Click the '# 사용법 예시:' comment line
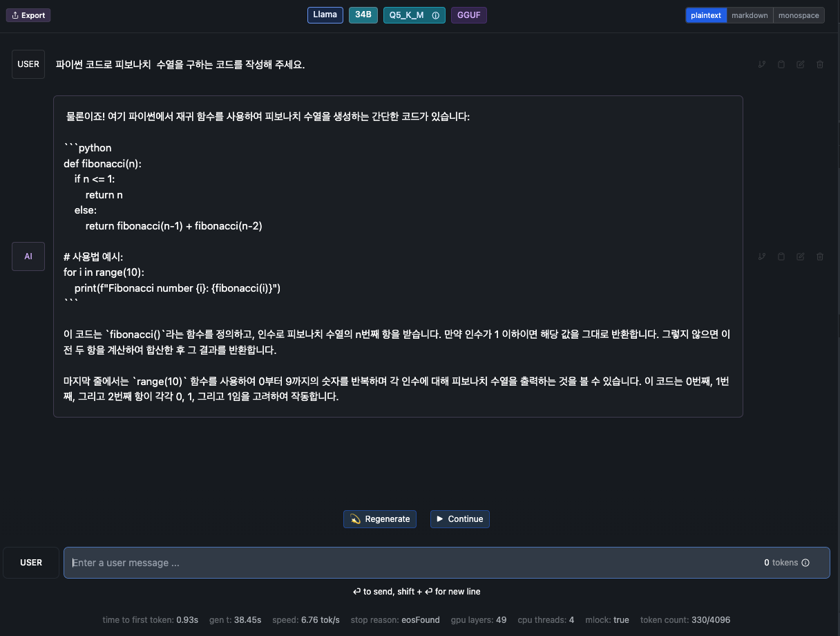Image resolution: width=840 pixels, height=636 pixels. (93, 256)
